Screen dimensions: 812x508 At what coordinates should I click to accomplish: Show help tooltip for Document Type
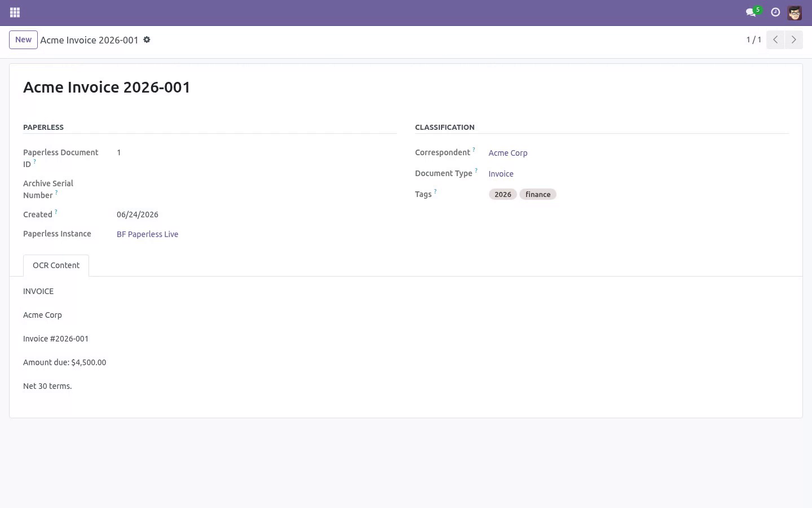[x=476, y=170]
